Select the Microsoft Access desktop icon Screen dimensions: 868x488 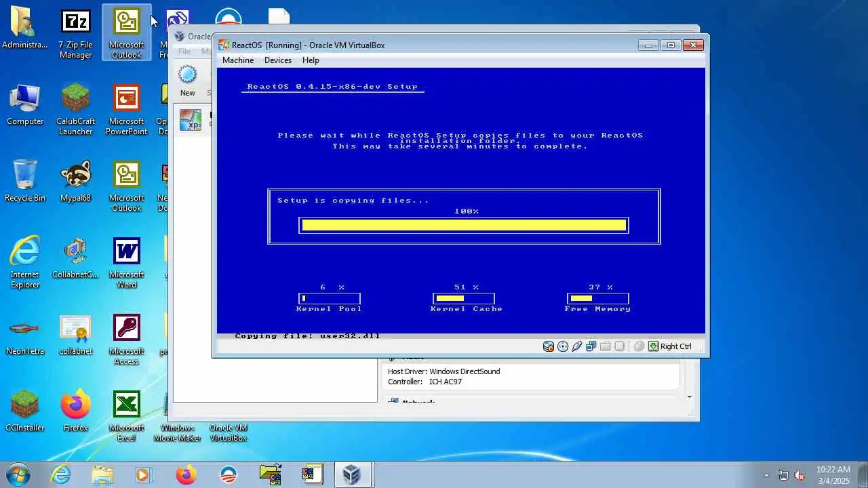[127, 340]
